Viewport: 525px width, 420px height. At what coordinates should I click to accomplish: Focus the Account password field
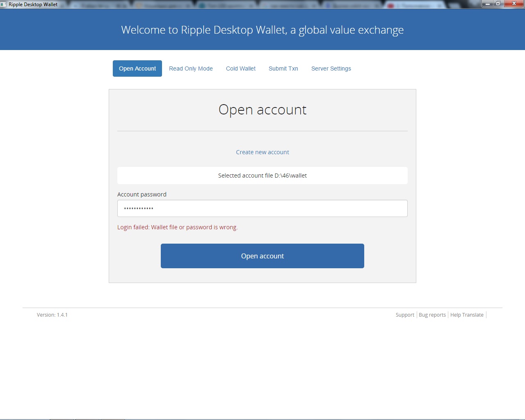pos(262,208)
